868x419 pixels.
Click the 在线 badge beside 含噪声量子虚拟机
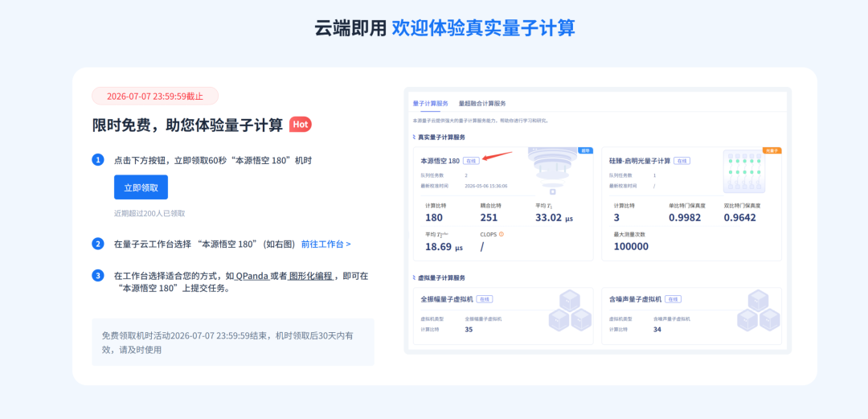(x=673, y=298)
